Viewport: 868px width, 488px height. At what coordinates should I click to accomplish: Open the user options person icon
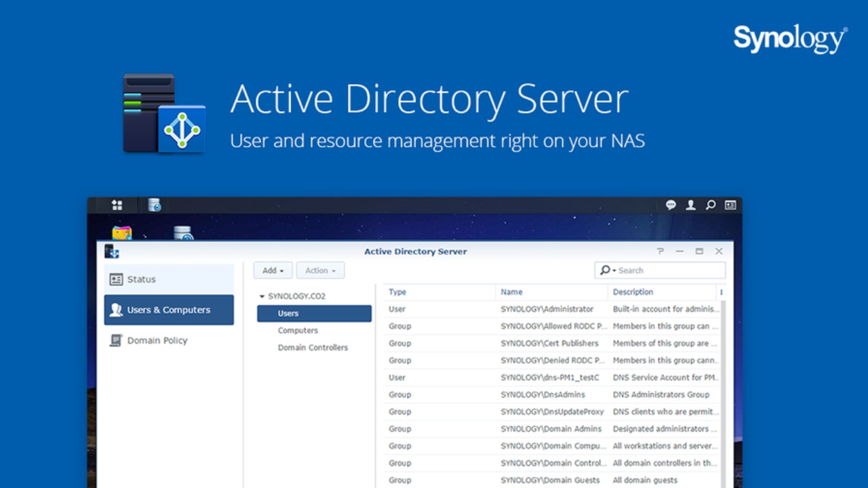[690, 205]
